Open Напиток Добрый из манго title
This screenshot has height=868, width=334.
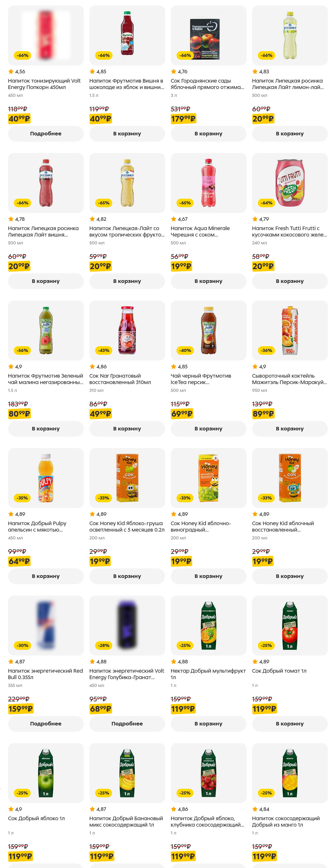click(x=285, y=821)
